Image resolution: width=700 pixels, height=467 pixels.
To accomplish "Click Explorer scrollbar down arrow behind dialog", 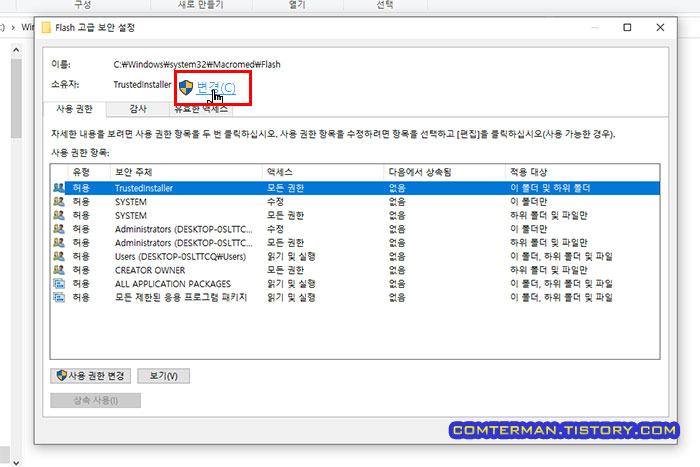I will (x=16, y=462).
